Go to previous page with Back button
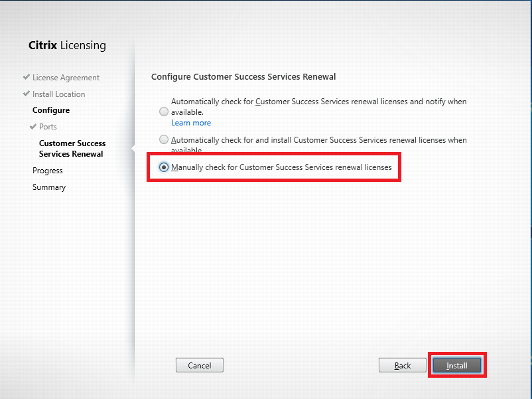 402,366
